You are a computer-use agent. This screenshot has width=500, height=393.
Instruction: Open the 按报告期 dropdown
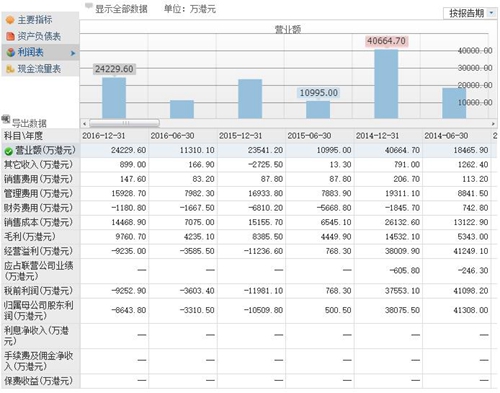470,13
